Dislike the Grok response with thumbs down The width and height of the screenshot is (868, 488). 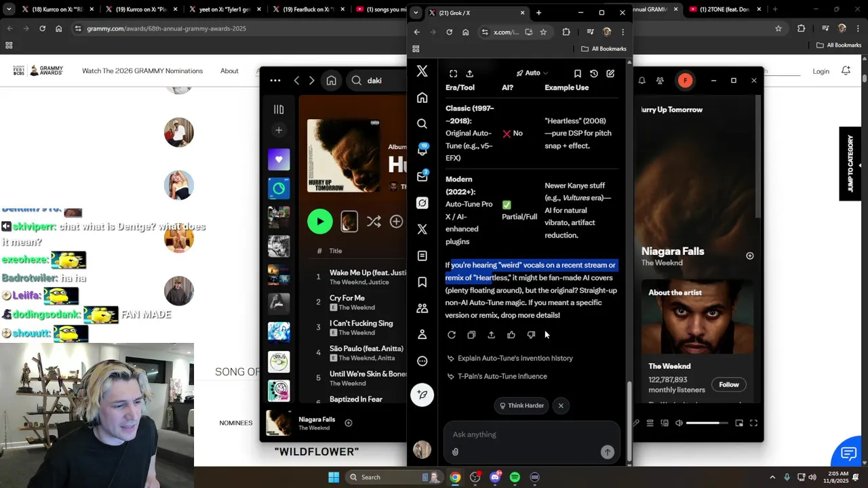(531, 335)
